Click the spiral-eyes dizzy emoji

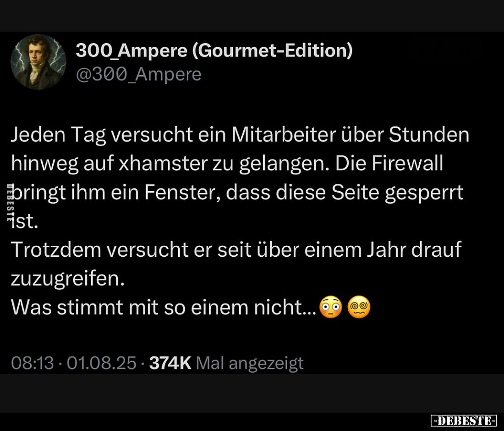(359, 307)
